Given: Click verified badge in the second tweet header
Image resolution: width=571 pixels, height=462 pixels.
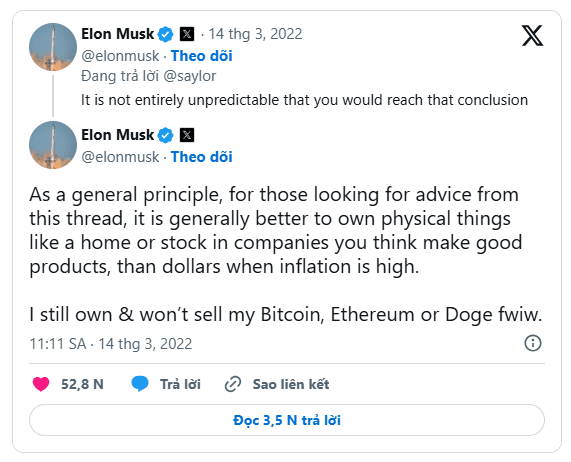Looking at the screenshot, I should coord(165,135).
